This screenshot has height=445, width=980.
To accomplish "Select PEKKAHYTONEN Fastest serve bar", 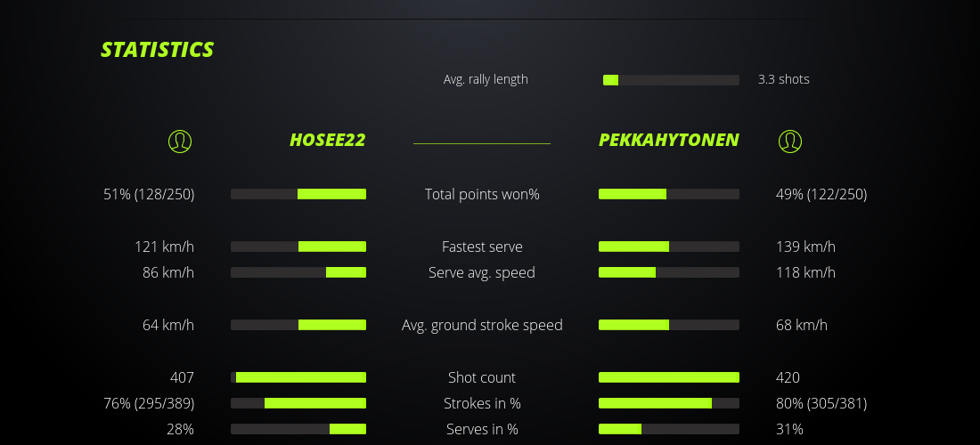I will (669, 247).
